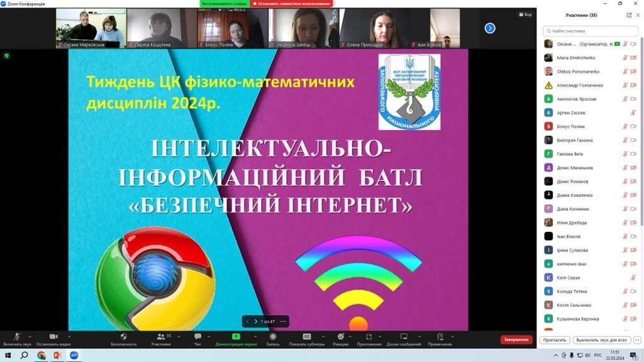
Task: Expand caret next to Демонстрация экрана
Action: coord(255,337)
